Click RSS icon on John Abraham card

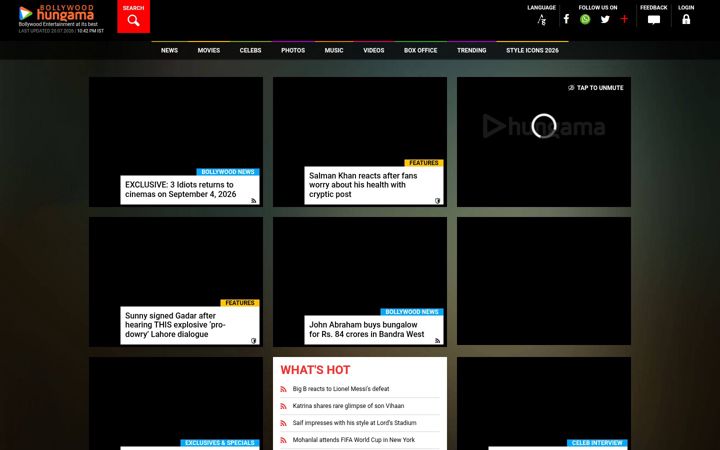(438, 341)
